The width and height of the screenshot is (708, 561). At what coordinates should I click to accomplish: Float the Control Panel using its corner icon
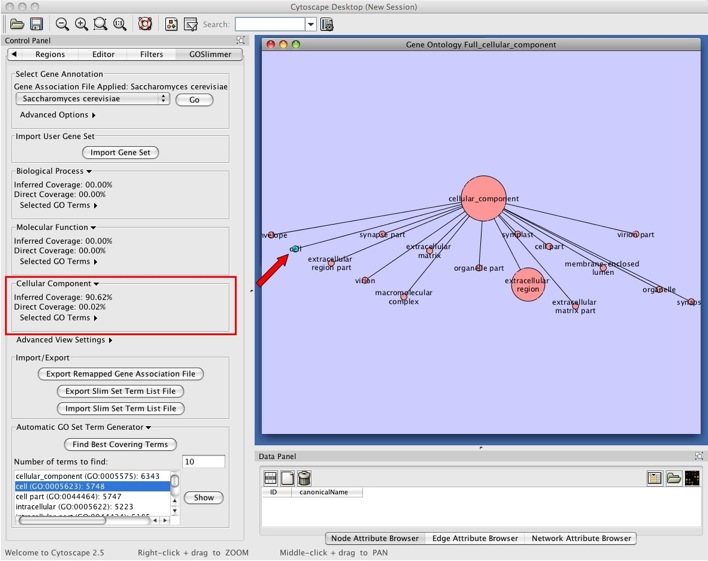click(x=240, y=40)
